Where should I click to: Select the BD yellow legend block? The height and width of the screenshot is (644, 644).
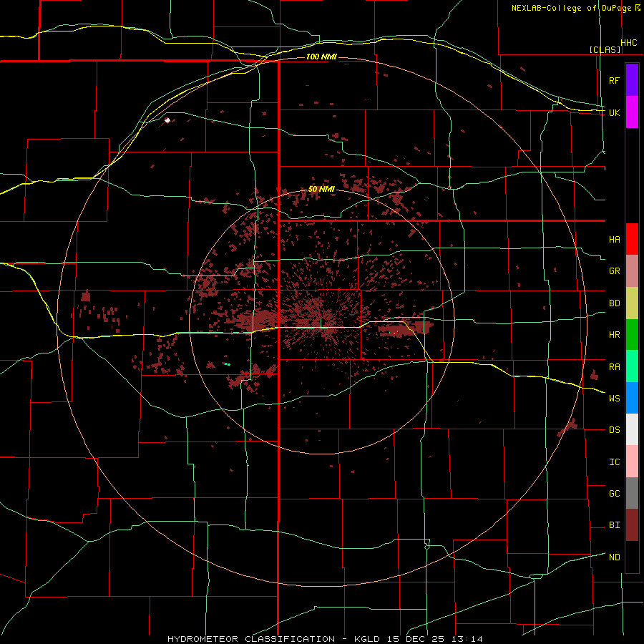[632, 303]
